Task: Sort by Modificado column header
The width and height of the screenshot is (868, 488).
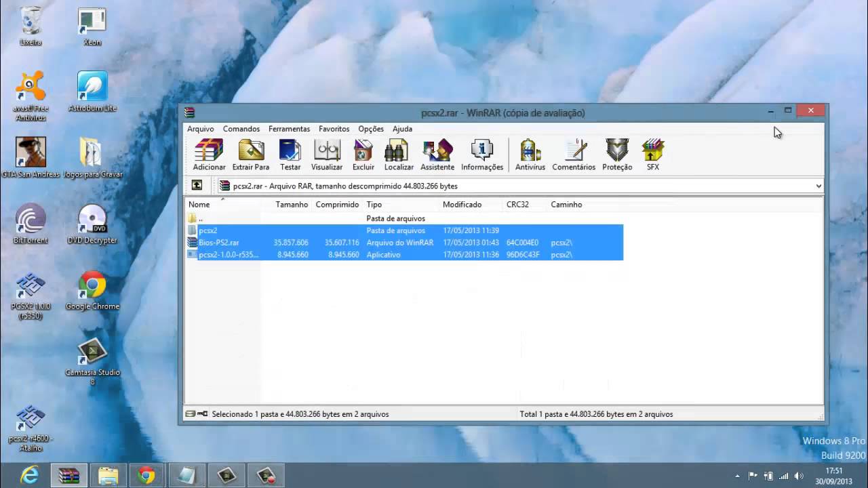Action: tap(471, 204)
